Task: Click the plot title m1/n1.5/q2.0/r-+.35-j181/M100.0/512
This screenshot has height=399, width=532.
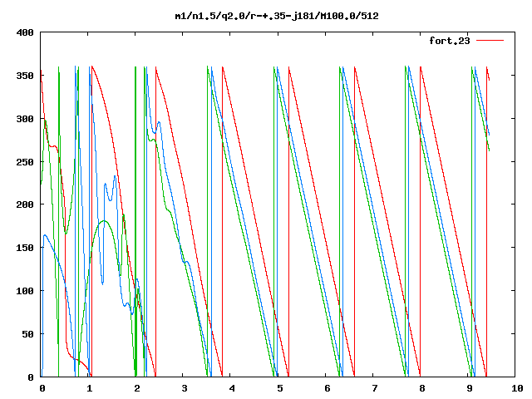Action: click(277, 16)
